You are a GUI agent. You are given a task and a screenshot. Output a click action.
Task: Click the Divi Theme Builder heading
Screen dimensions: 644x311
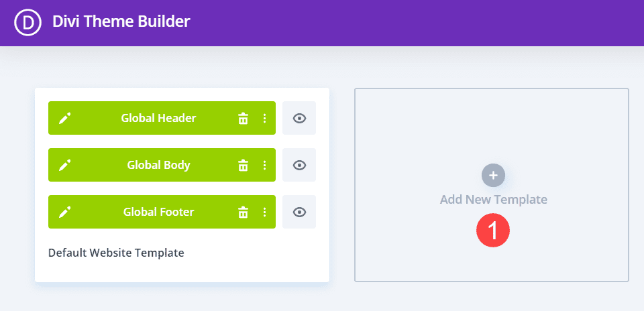(121, 22)
